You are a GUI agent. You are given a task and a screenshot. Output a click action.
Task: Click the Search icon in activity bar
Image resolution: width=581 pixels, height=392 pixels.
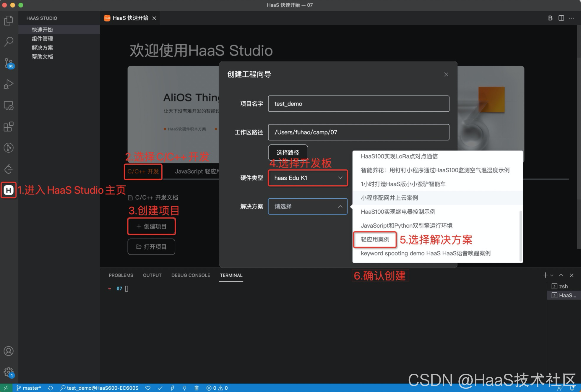click(9, 41)
